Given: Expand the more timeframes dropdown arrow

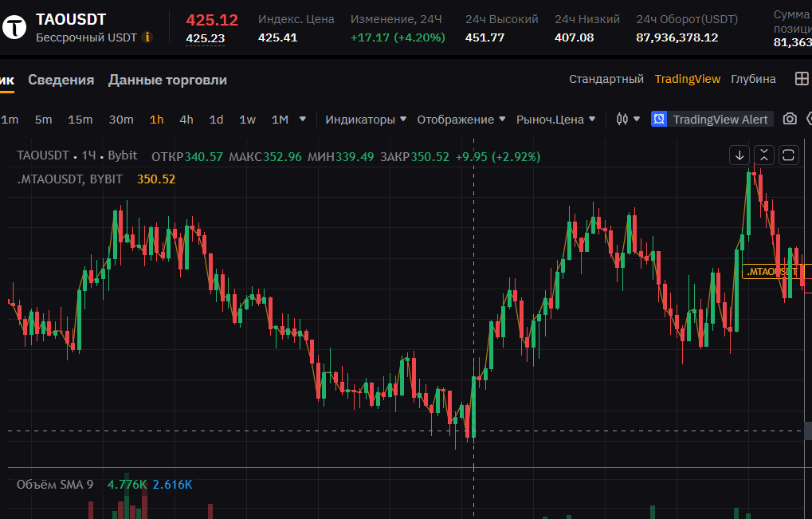Looking at the screenshot, I should pos(303,119).
